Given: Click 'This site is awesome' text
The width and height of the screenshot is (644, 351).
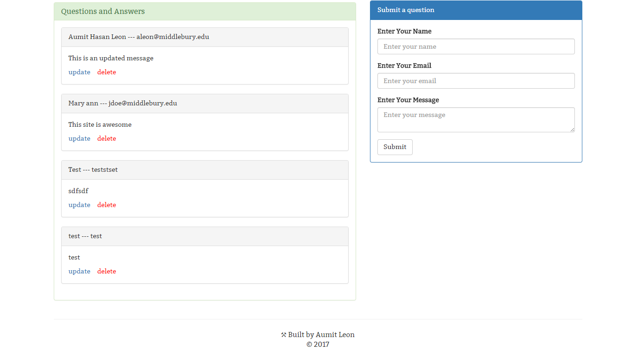Looking at the screenshot, I should pyautogui.click(x=100, y=125).
